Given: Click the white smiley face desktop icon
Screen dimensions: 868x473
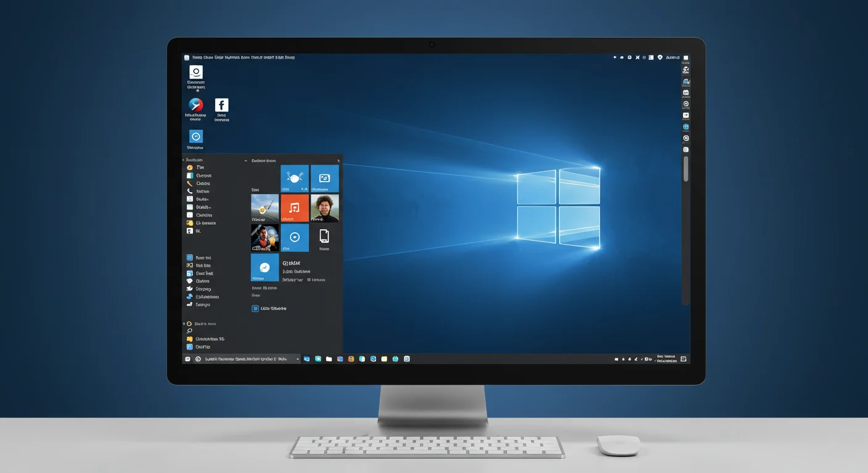Looking at the screenshot, I should (196, 72).
